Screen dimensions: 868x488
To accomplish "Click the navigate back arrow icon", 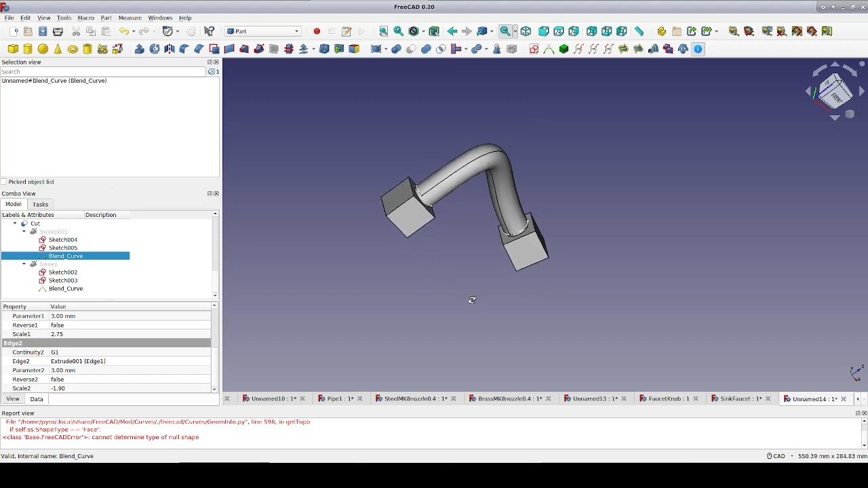I will 452,31.
